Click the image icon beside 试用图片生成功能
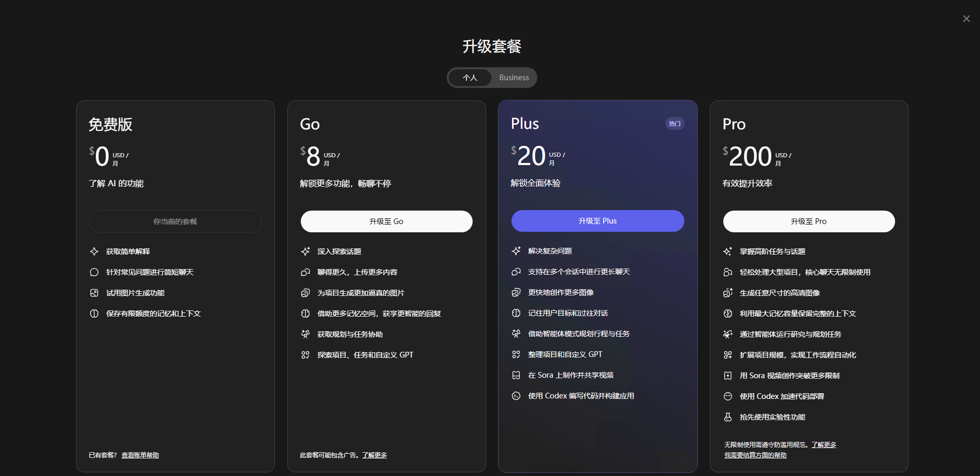 (94, 293)
